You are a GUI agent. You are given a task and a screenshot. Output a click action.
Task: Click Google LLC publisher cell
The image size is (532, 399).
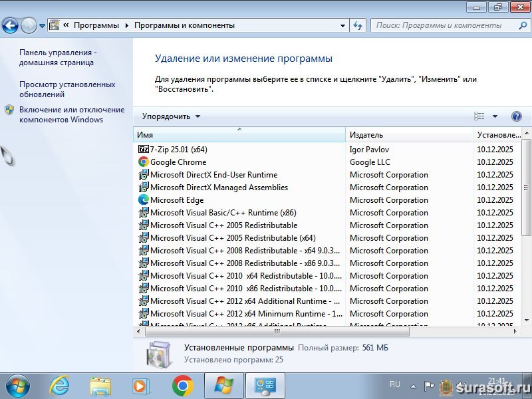(370, 162)
